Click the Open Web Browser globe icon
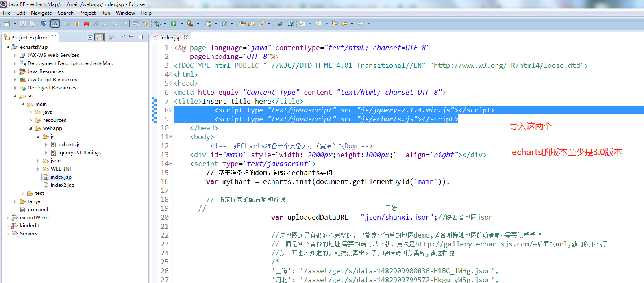The width and height of the screenshot is (644, 283). click(279, 24)
